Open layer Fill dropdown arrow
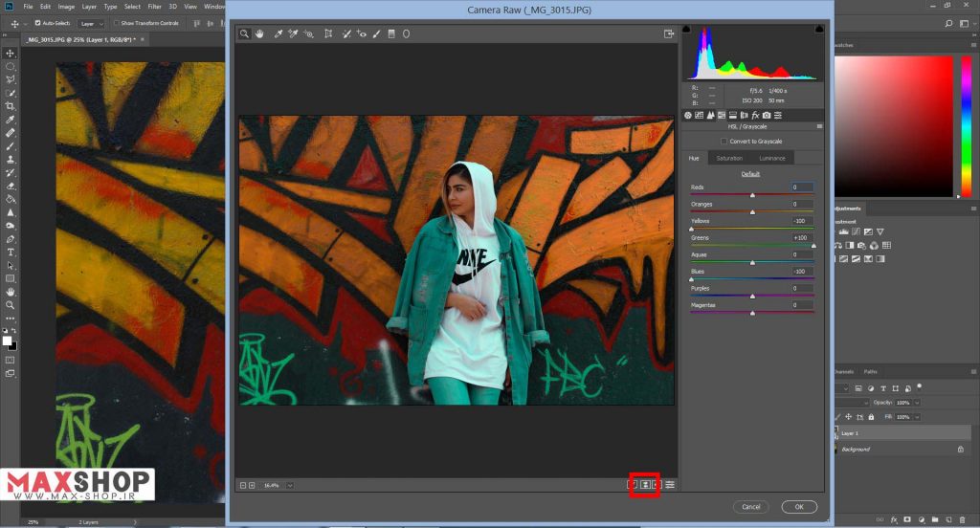Viewport: 980px width, 528px height. [x=917, y=417]
